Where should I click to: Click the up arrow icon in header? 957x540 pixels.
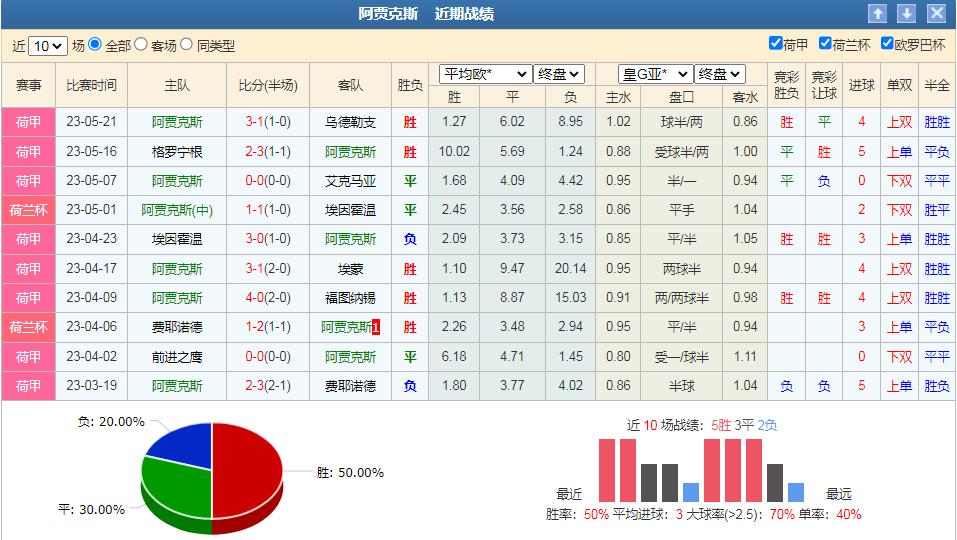click(877, 13)
